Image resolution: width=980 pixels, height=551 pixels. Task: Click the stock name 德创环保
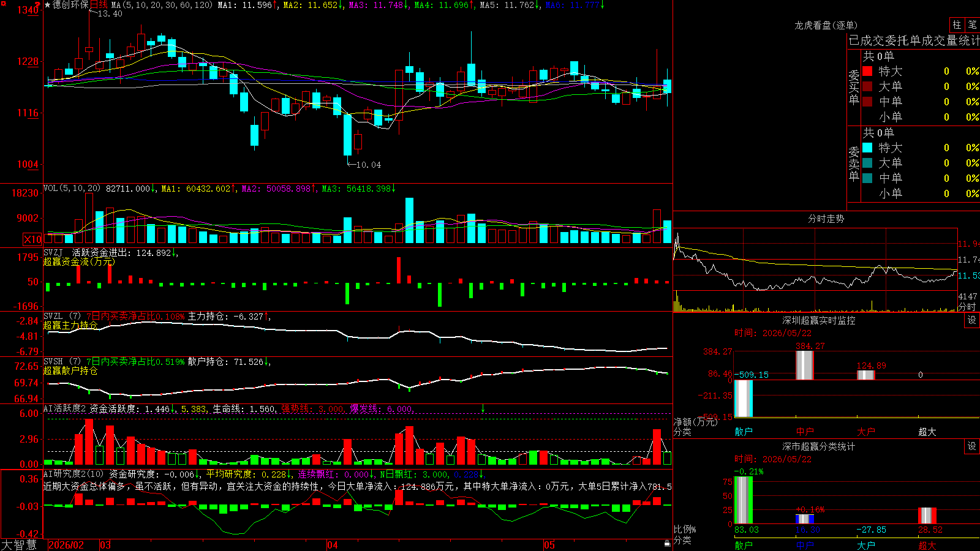(70, 5)
